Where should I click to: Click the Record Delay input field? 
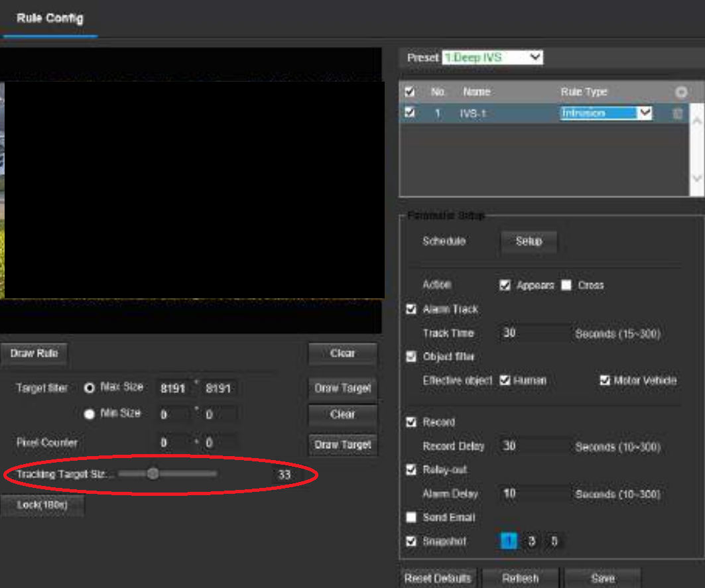(534, 446)
